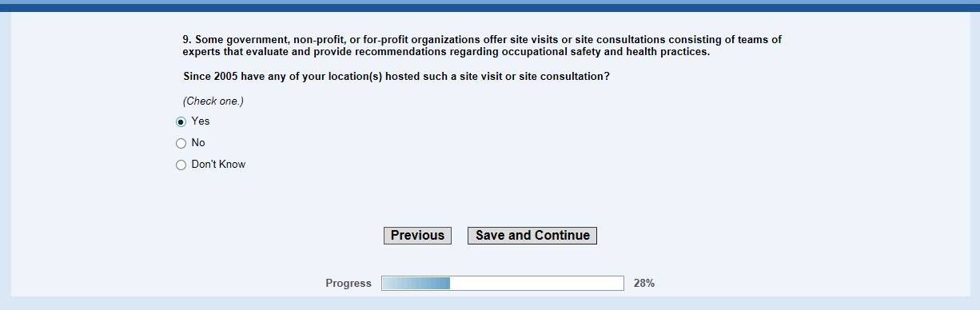Image resolution: width=980 pixels, height=310 pixels.
Task: Mark the Don't Know radio button
Action: 181,165
